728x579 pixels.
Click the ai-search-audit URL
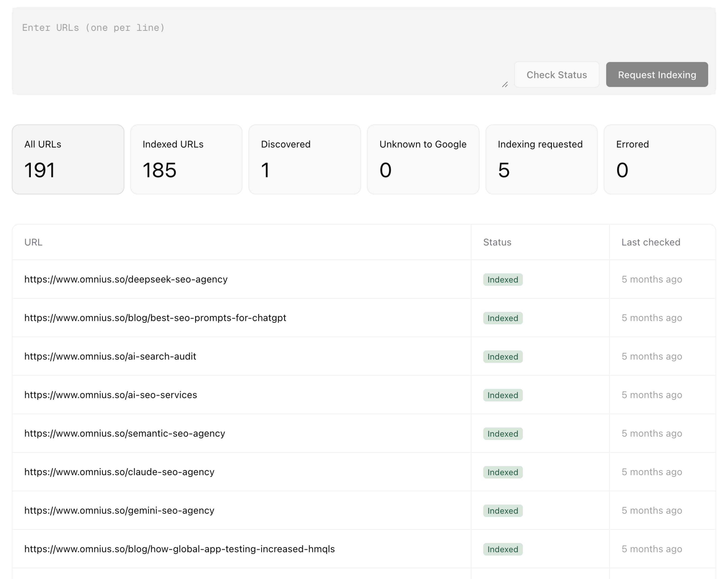[110, 356]
